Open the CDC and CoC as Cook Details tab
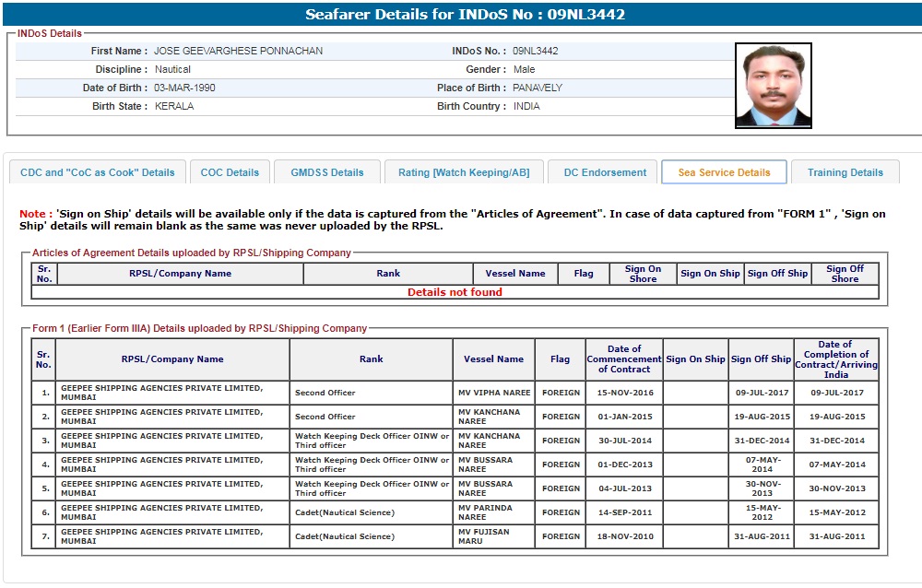 [x=98, y=172]
